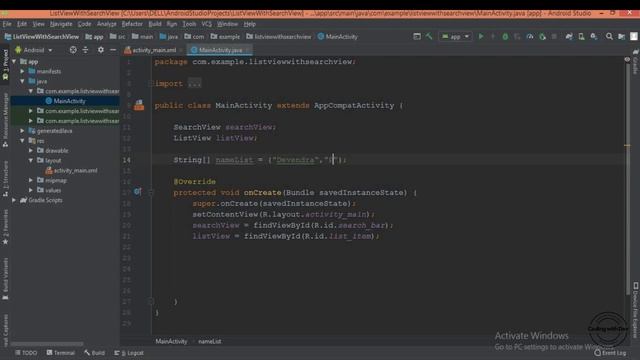Hide the project panel with minus icon
This screenshot has height=360, width=640.
(113, 50)
